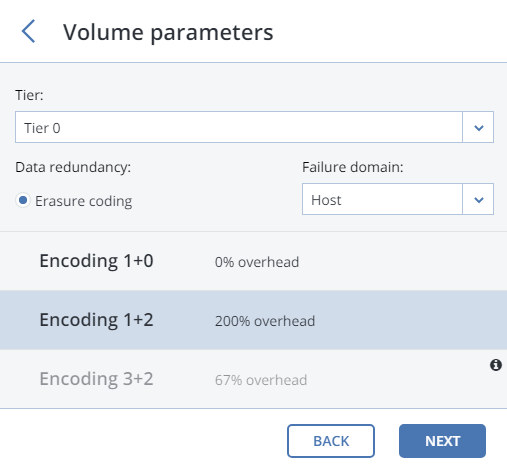Click the Data redundancy label
The width and height of the screenshot is (507, 470).
(x=73, y=167)
